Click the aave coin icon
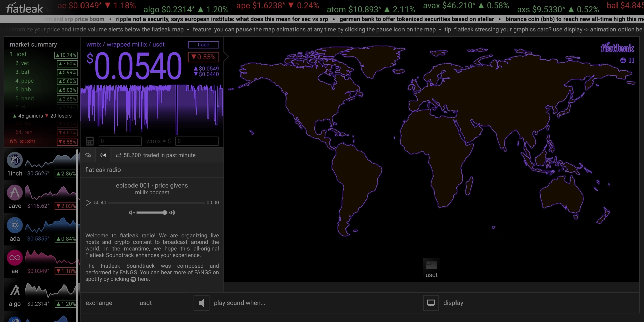The image size is (644, 322). click(x=15, y=193)
